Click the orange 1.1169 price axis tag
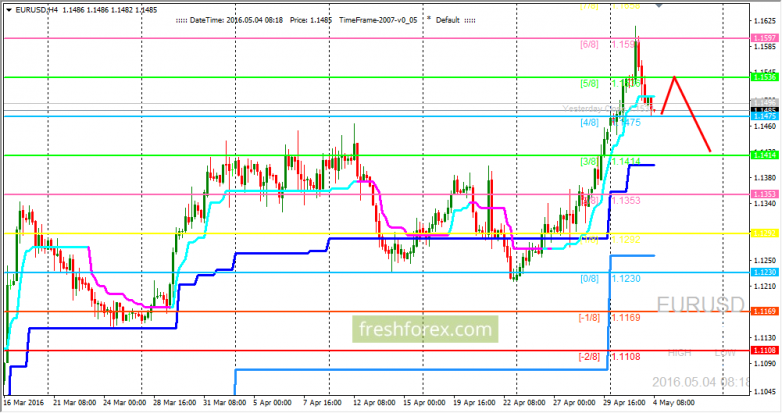This screenshot has width=782, height=413. click(x=764, y=311)
